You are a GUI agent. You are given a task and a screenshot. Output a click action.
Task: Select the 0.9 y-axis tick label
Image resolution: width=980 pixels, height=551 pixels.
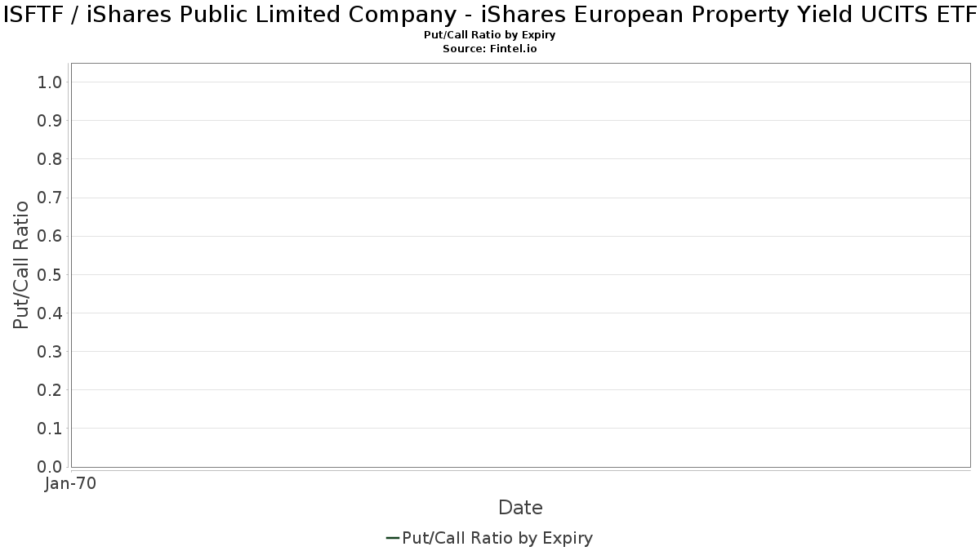[51, 121]
